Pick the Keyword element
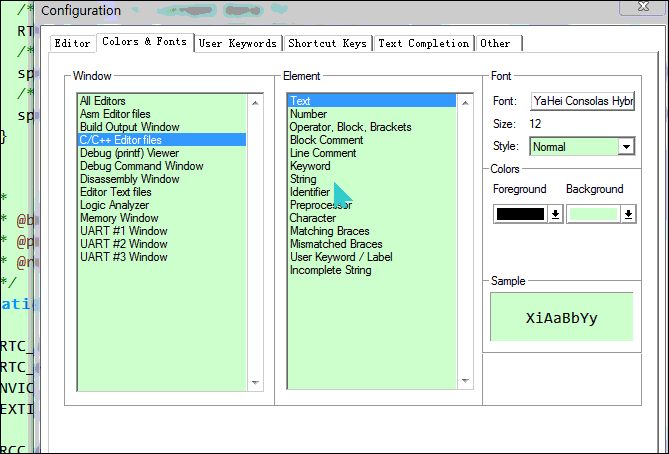 (x=372, y=166)
